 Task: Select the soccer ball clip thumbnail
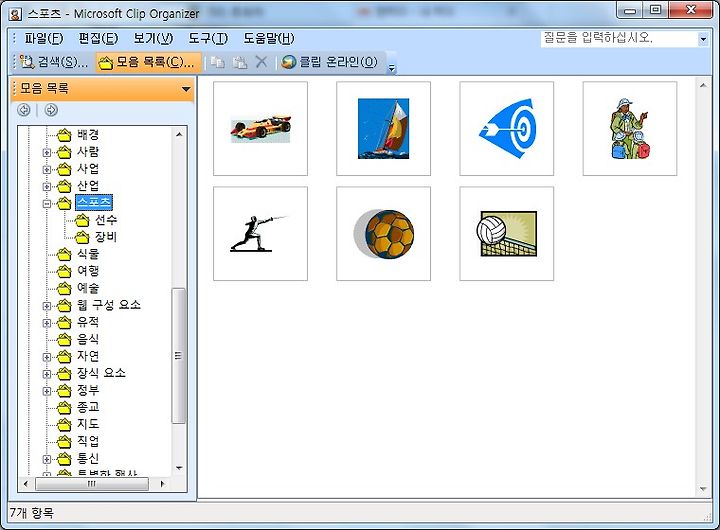383,233
